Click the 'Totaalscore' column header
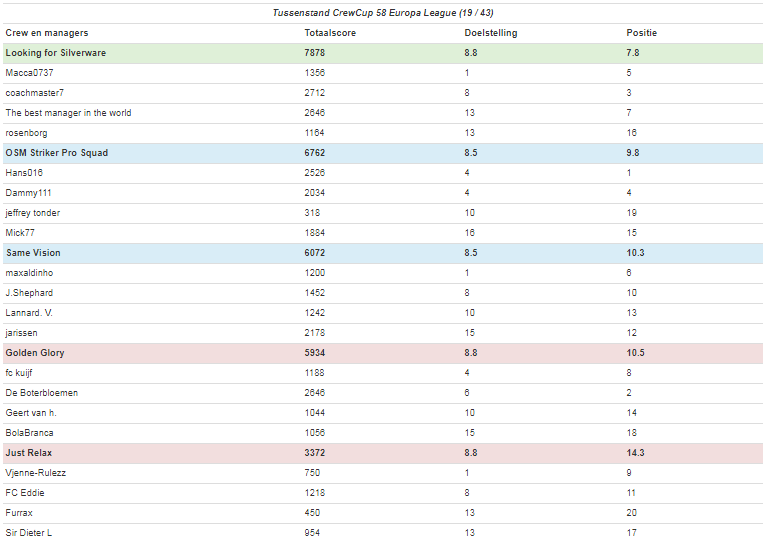The image size is (767, 548). click(x=329, y=33)
